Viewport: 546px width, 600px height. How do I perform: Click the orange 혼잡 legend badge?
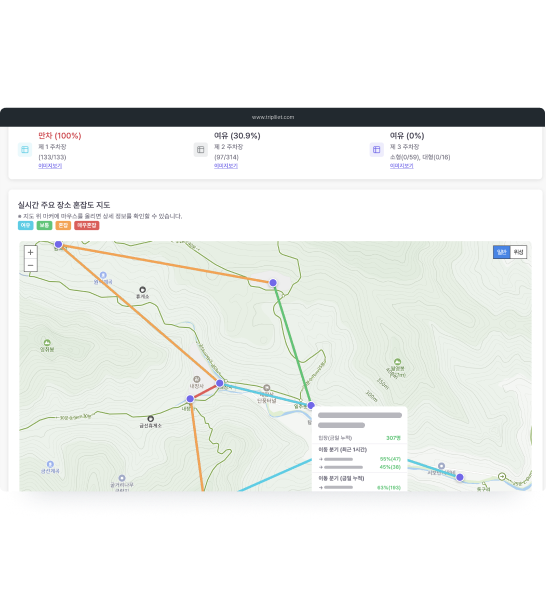(63, 225)
